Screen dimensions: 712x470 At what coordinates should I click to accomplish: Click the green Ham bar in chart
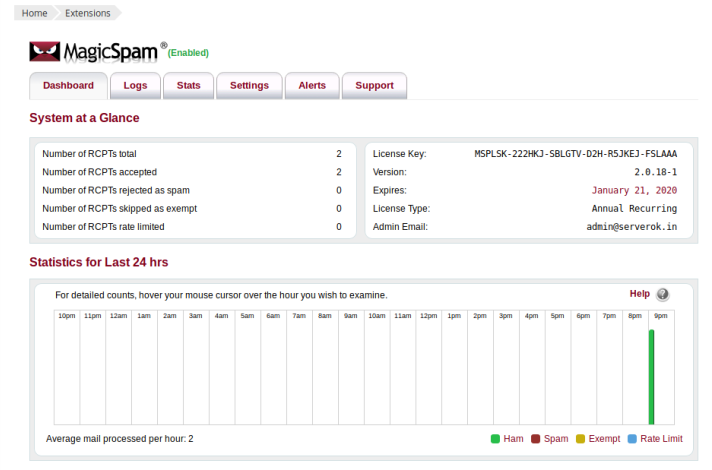tap(652, 377)
